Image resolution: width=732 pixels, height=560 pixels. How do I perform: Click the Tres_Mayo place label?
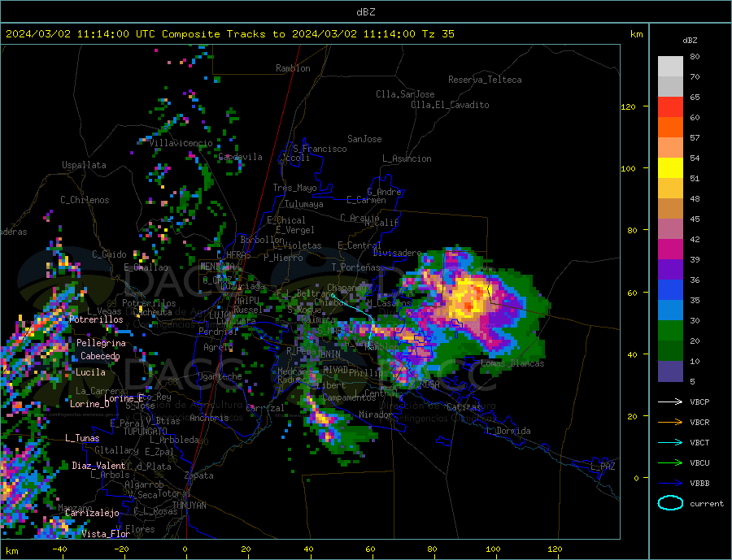(x=294, y=188)
